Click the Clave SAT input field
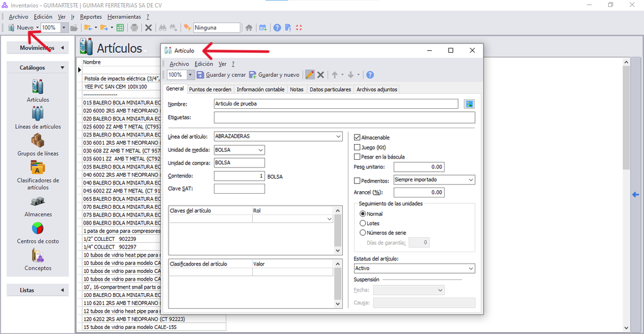The height and width of the screenshot is (334, 644). tap(239, 189)
